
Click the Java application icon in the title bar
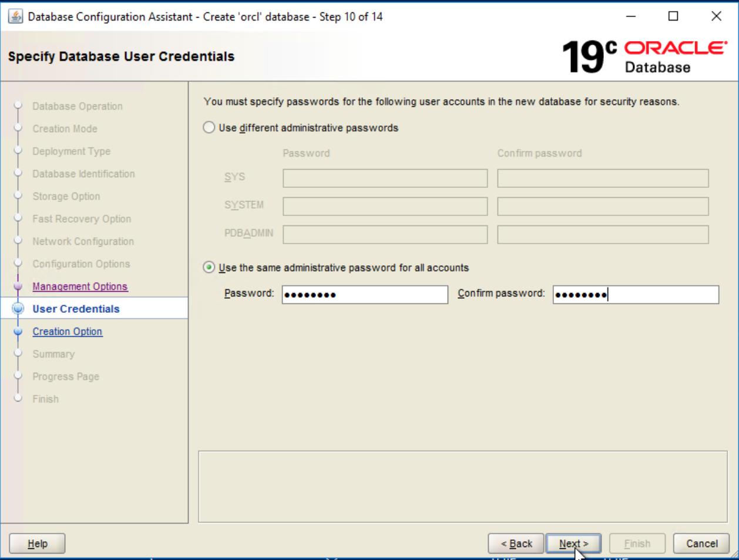tap(15, 16)
